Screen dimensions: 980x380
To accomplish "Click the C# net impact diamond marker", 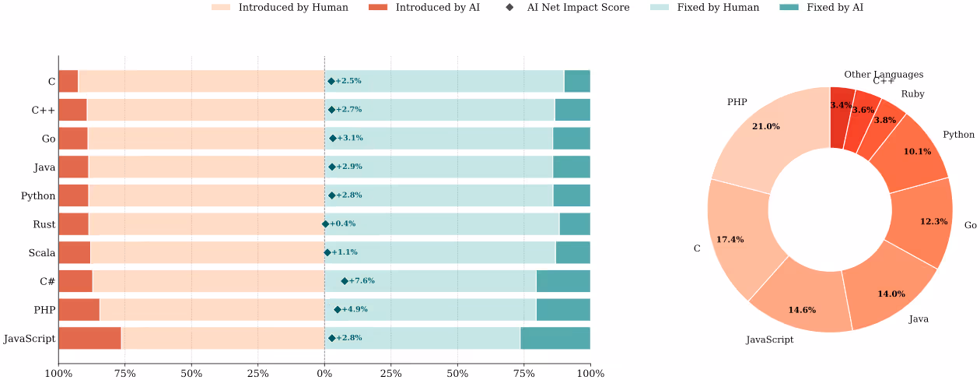I will click(345, 281).
